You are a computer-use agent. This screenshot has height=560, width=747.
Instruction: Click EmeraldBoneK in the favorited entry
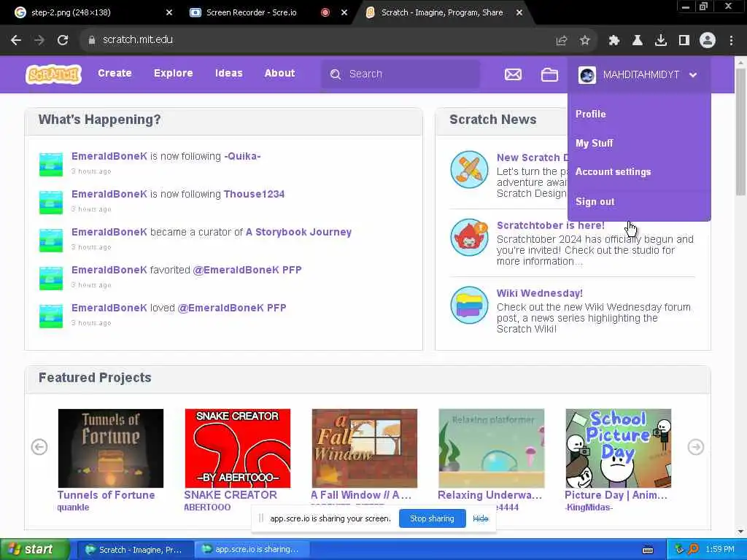(109, 270)
